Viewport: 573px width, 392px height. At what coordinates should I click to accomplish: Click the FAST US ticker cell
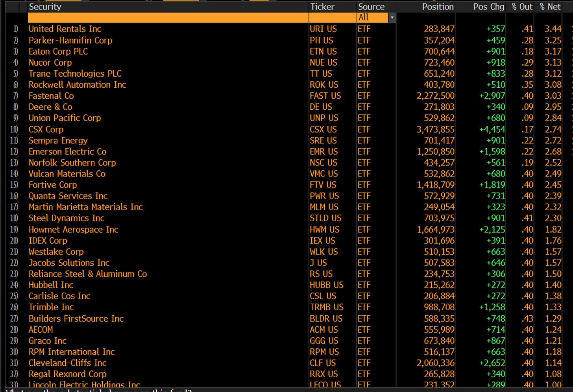[325, 96]
